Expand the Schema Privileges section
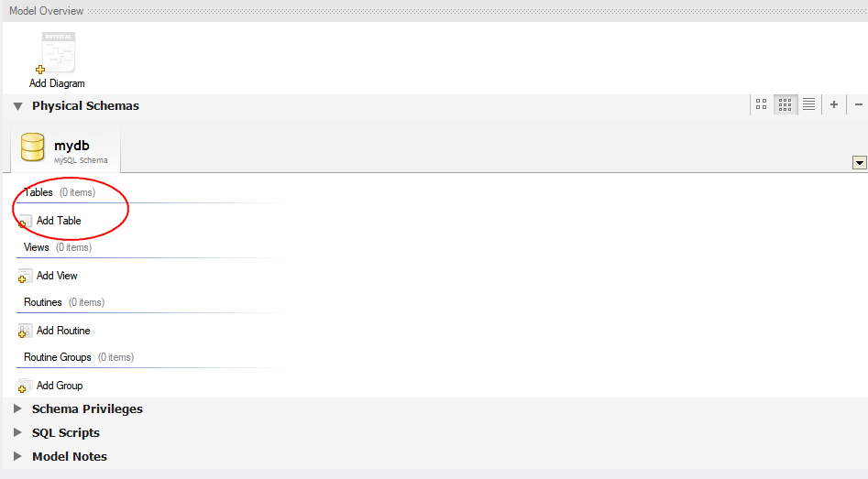This screenshot has width=868, height=479. pos(18,409)
